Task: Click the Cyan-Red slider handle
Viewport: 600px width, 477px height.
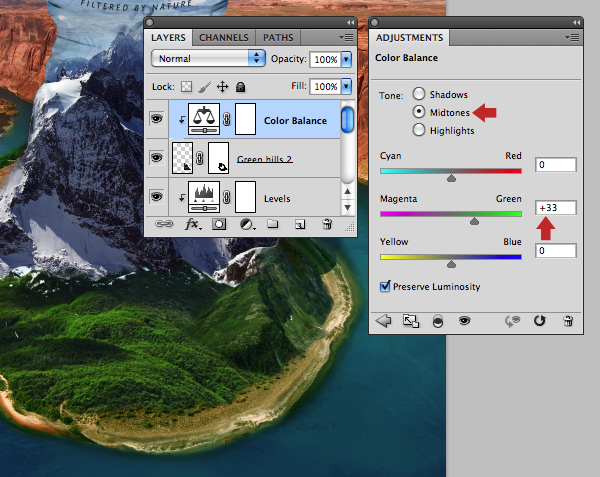Action: pyautogui.click(x=452, y=178)
